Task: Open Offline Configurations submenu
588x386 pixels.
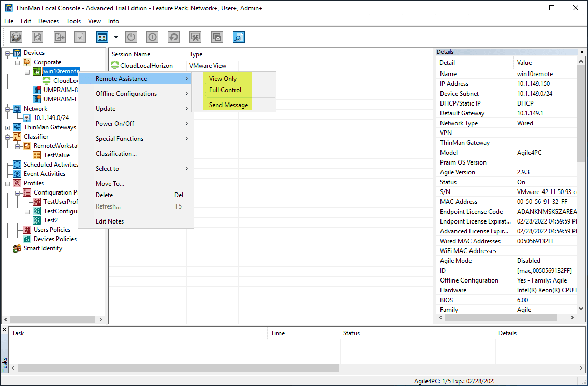Action: point(136,94)
